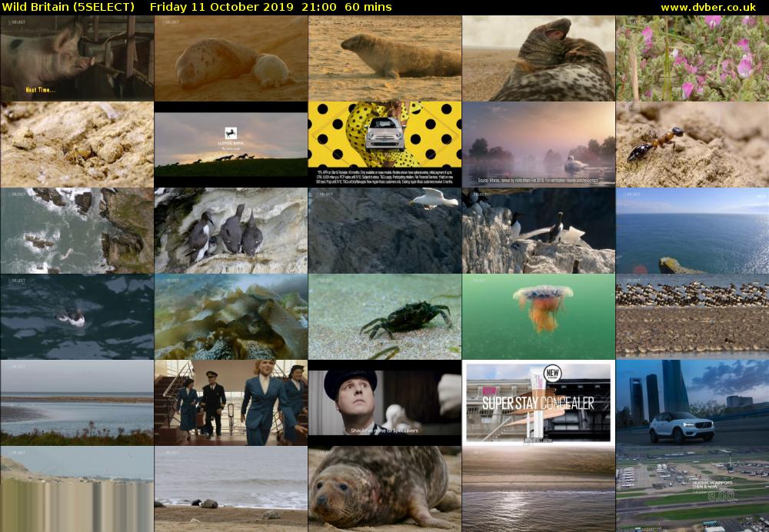Click the green crab on sand thumbnail
Image resolution: width=769 pixels, height=532 pixels.
385,317
